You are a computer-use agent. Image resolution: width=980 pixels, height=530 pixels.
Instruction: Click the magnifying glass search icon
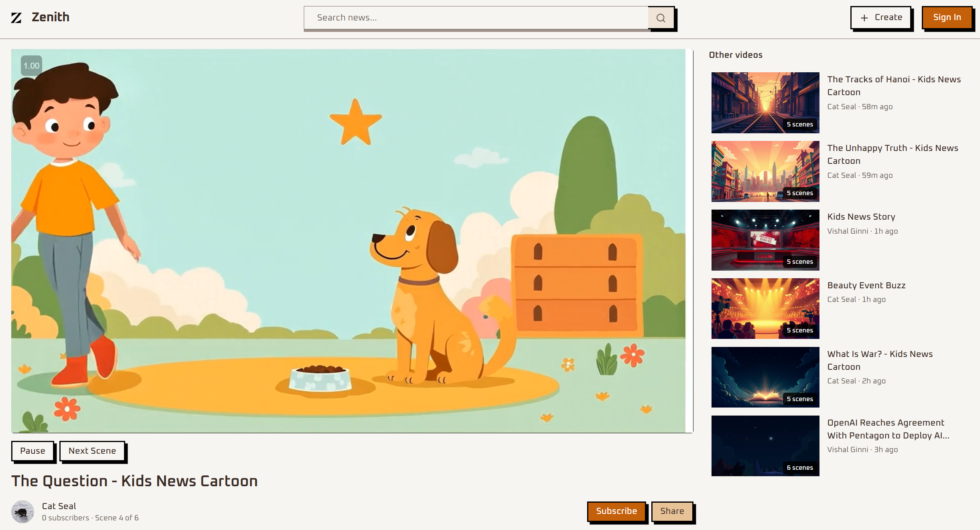661,18
